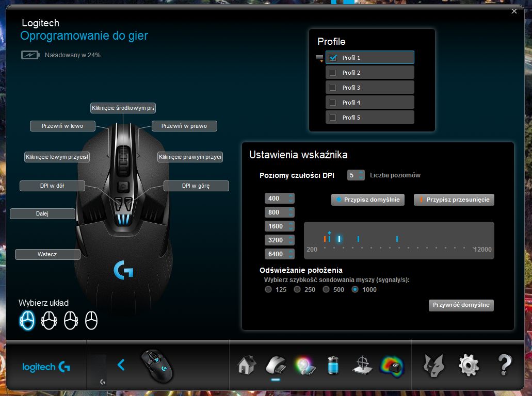Viewport: 532px width, 396px height.
Task: Select Profil 4 row
Action: pos(370,103)
